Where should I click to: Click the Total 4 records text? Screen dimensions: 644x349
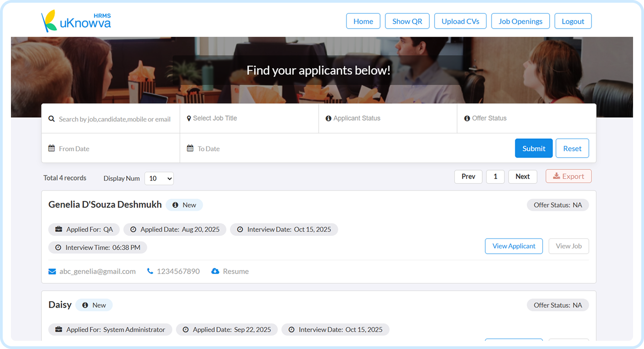65,178
